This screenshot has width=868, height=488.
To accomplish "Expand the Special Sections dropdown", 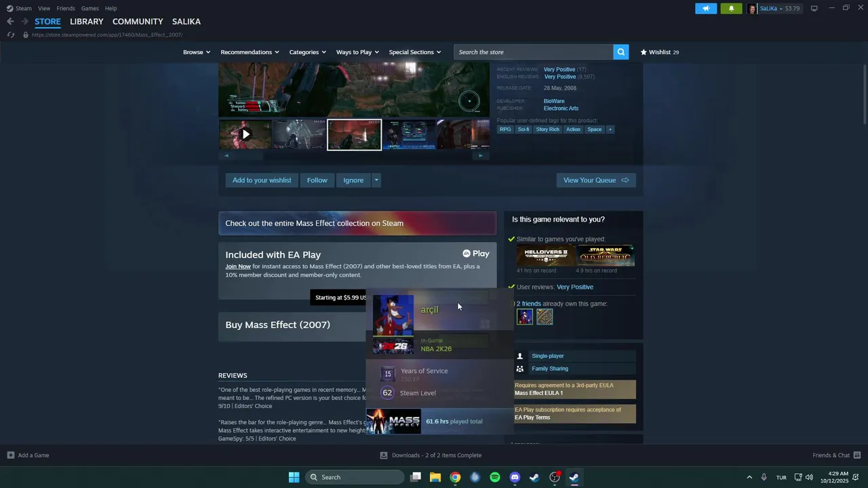I will (x=415, y=52).
